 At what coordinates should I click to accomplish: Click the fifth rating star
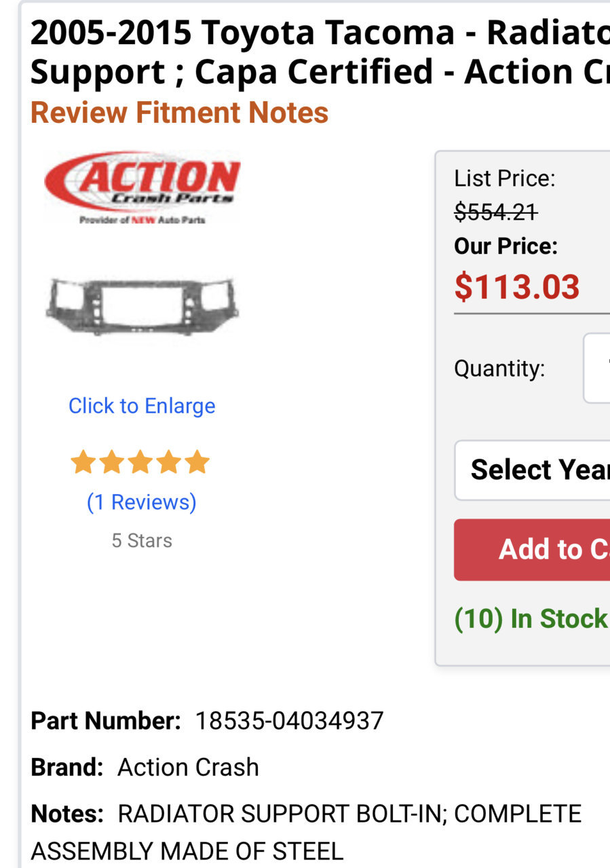197,462
